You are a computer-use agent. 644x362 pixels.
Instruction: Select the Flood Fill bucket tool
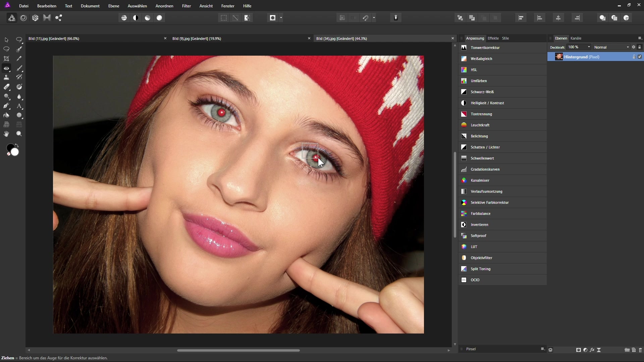pyautogui.click(x=6, y=115)
